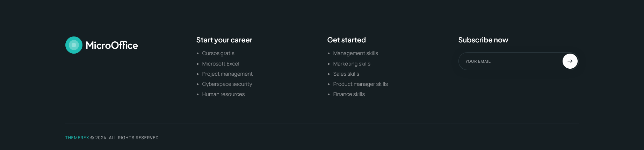The height and width of the screenshot is (150, 644).
Task: Click the MicroOffice brand name text
Action: tap(112, 45)
